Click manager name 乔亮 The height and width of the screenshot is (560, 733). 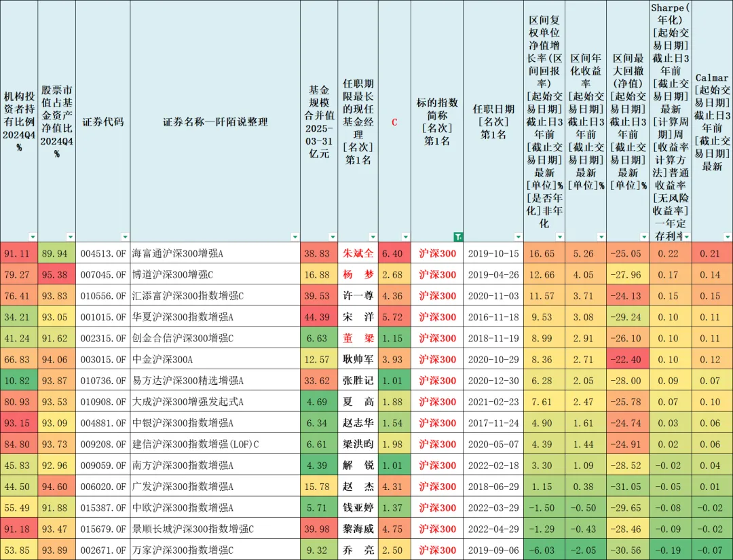(358, 550)
